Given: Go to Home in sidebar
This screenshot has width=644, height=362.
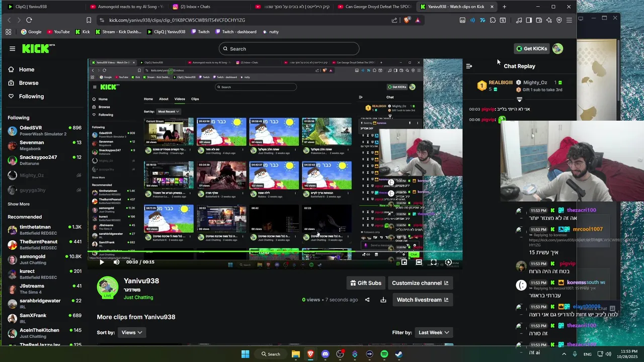Looking at the screenshot, I should [x=27, y=69].
